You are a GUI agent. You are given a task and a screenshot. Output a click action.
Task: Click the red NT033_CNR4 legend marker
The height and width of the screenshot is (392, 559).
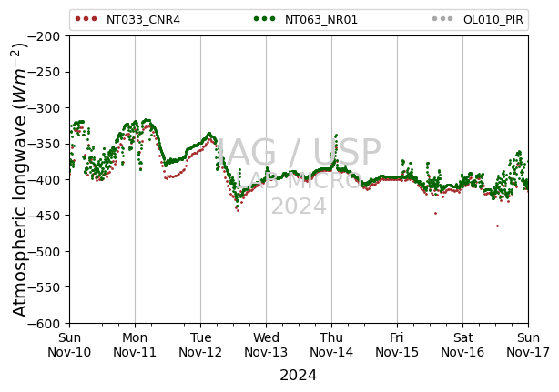(86, 19)
